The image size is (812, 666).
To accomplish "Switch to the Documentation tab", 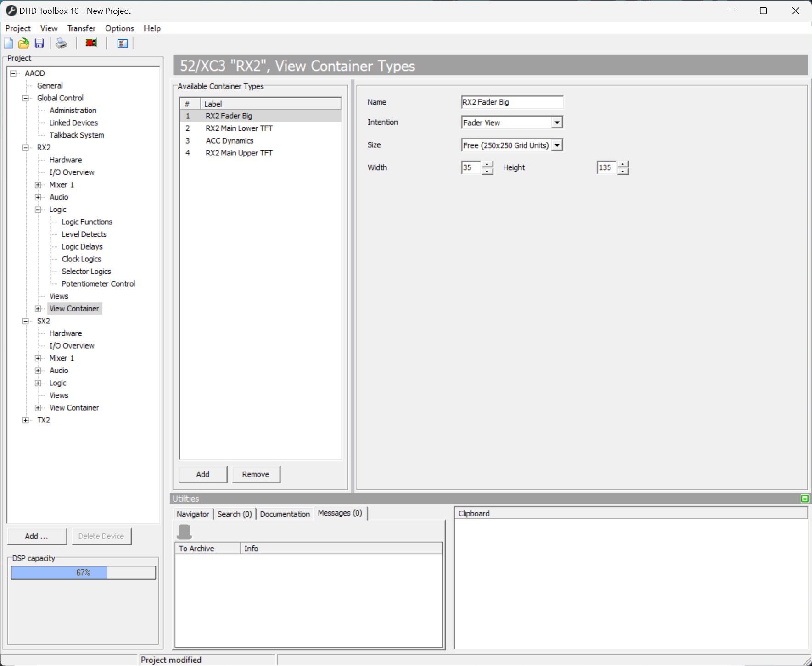I will pyautogui.click(x=285, y=514).
